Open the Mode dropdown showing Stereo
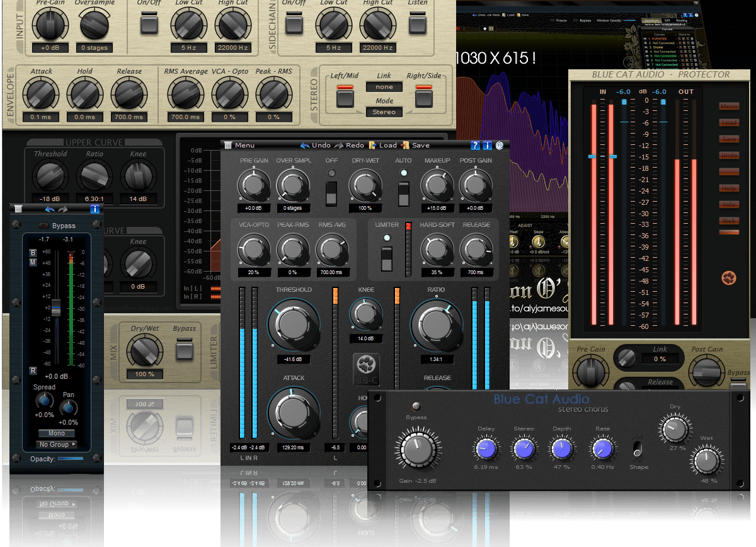Screen dimensions: 756x547 [x=384, y=112]
